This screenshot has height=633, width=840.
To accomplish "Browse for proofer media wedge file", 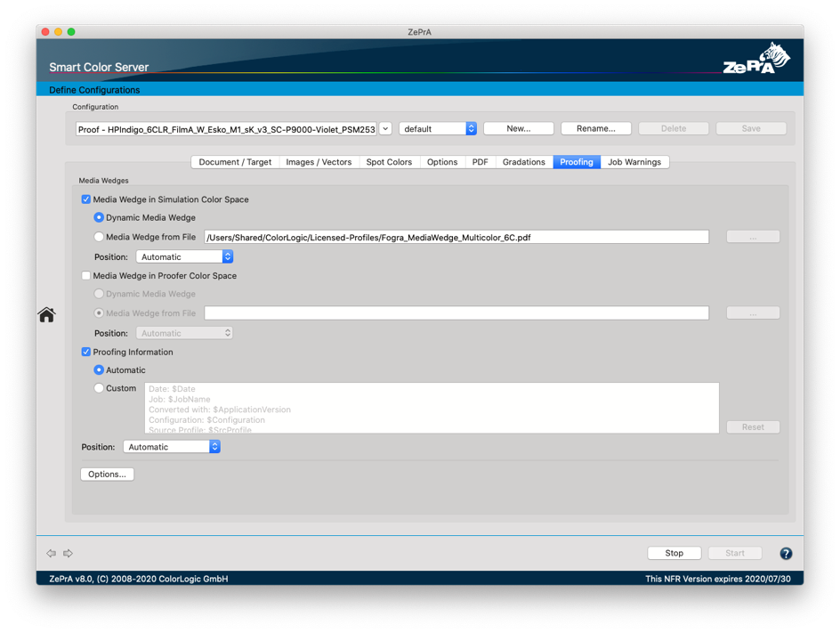I will point(753,313).
